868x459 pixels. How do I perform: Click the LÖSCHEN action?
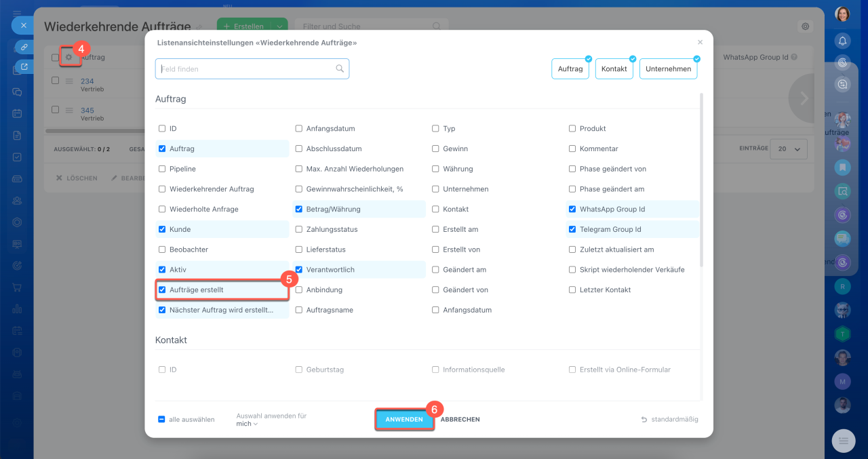click(x=77, y=178)
